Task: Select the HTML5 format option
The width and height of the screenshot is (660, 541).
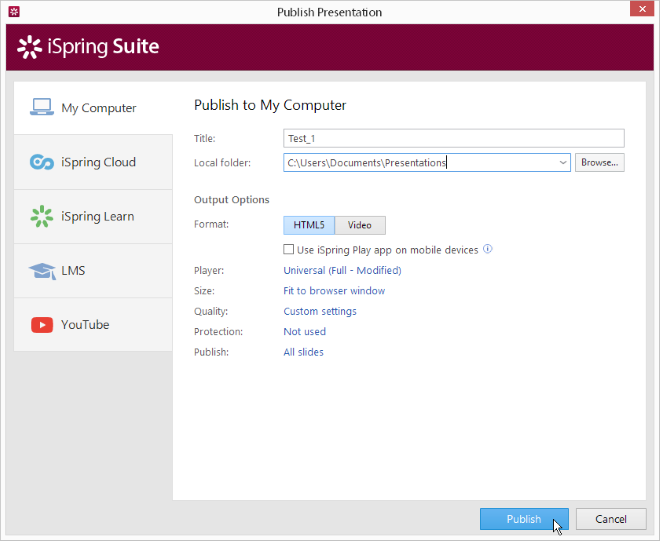Action: (309, 225)
